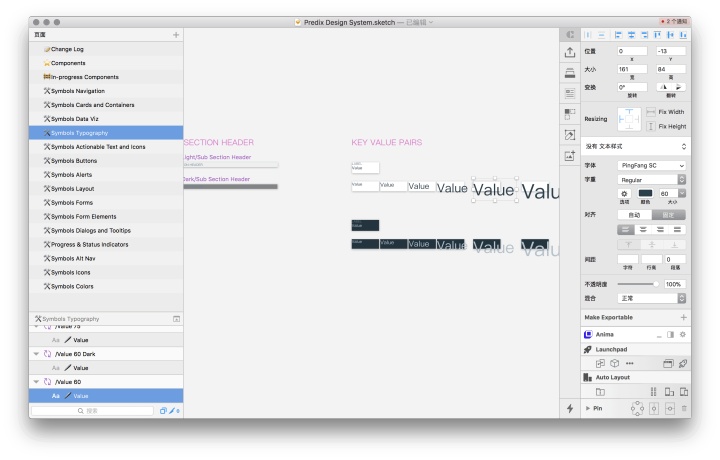Click Launchpad 3D cube icon
720x460 pixels.
(614, 363)
